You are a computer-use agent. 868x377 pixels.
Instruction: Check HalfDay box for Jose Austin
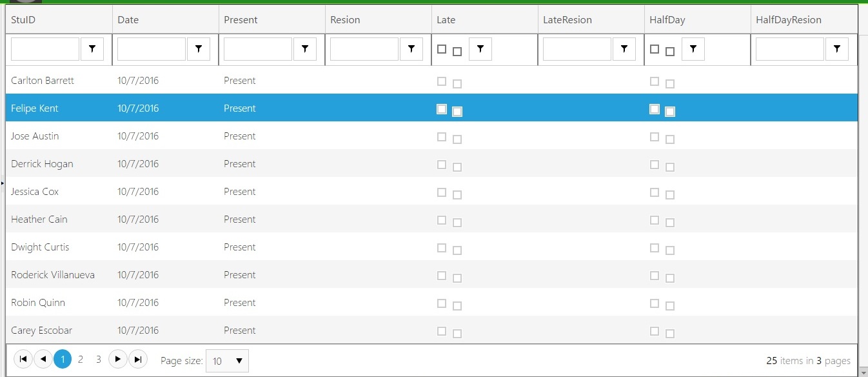tap(655, 137)
